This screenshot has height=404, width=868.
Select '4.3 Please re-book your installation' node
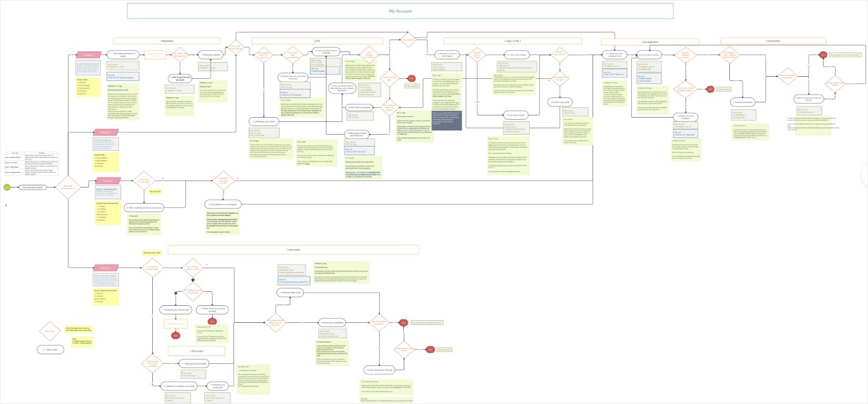[x=686, y=117]
